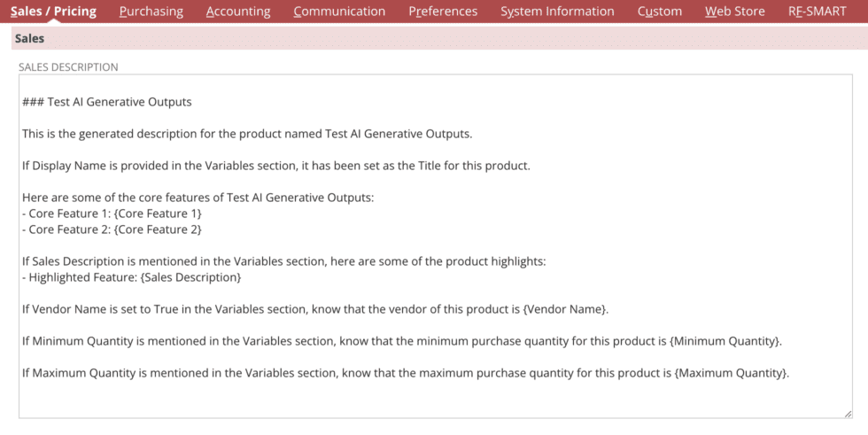Click the 'This is the generated description' line
The width and height of the screenshot is (868, 435).
[x=247, y=134]
